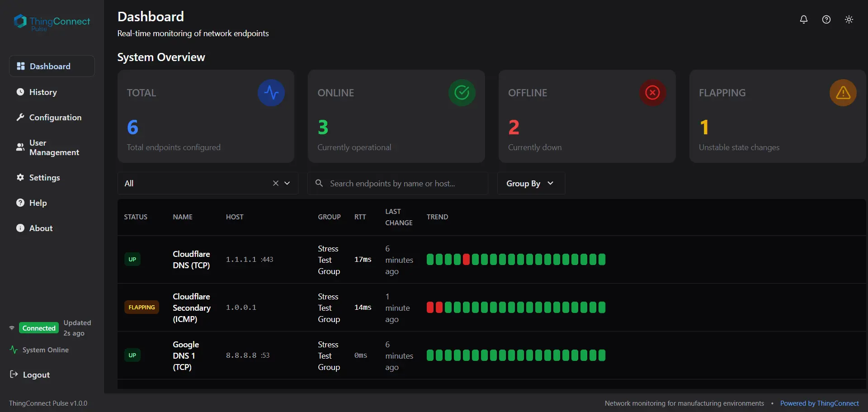Follow the Powered by ThingConnect link
The width and height of the screenshot is (868, 412).
(819, 403)
